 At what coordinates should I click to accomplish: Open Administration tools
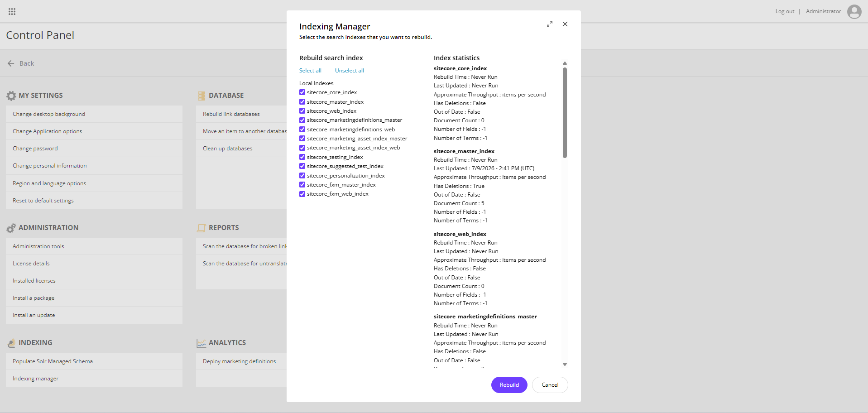94,246
